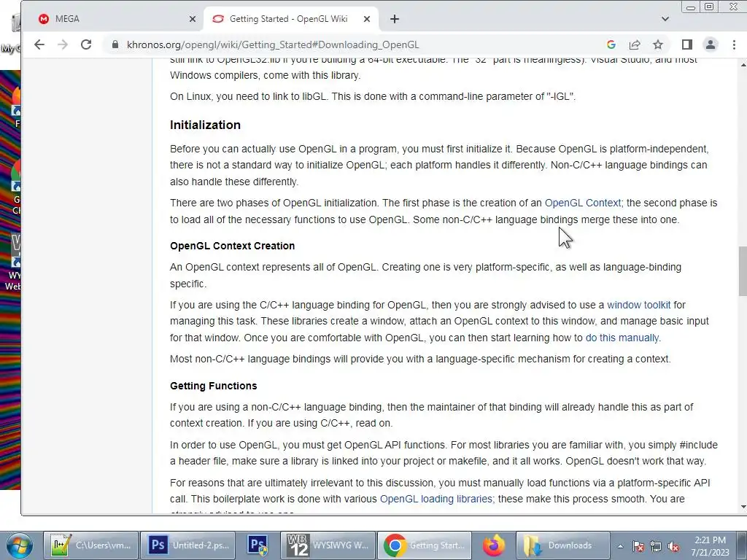This screenshot has width=747, height=560.
Task: Show hidden system tray icons
Action: (x=620, y=547)
